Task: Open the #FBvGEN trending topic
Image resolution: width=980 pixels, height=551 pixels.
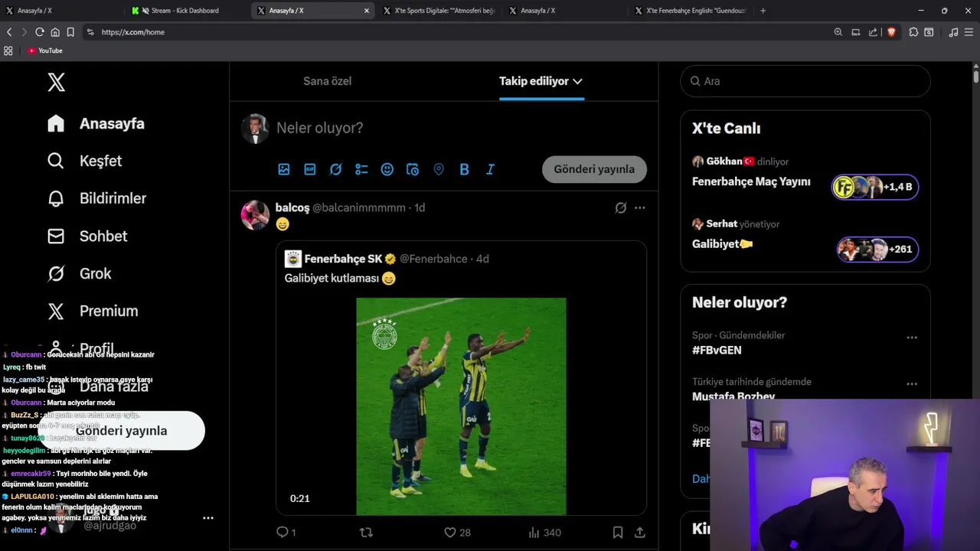Action: point(717,350)
